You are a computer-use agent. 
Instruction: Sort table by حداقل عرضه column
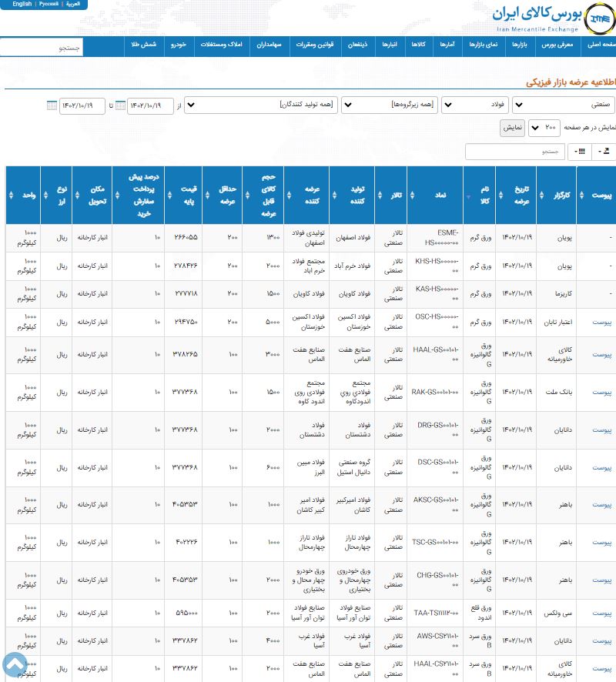[207, 196]
